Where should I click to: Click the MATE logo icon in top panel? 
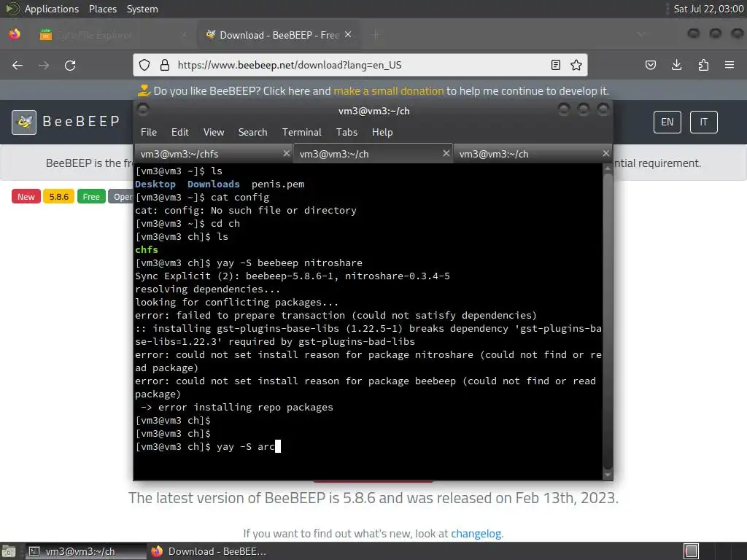(x=12, y=9)
